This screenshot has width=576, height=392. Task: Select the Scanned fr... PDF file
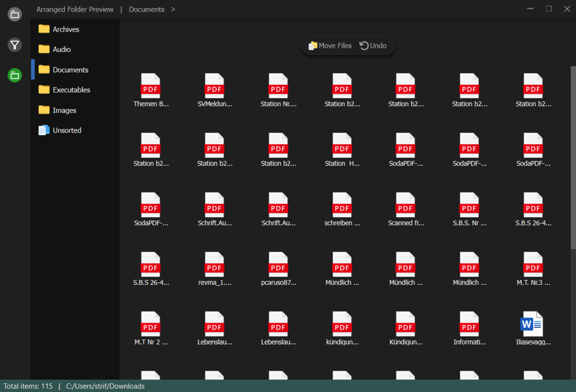point(406,209)
